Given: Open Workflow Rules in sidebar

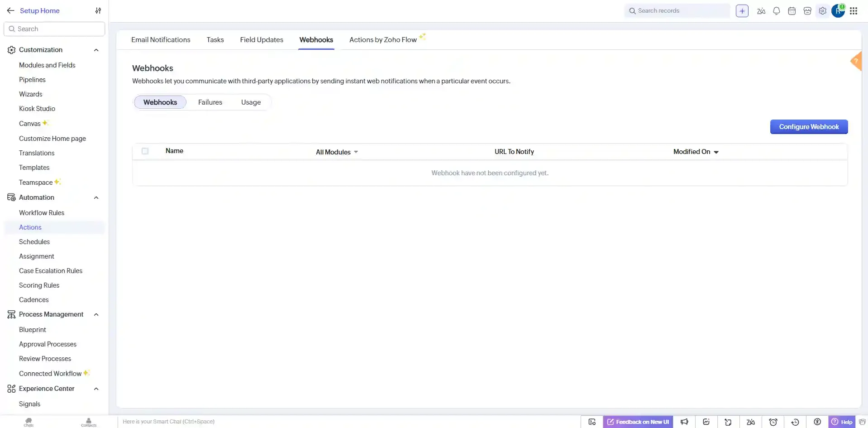Looking at the screenshot, I should pos(42,213).
